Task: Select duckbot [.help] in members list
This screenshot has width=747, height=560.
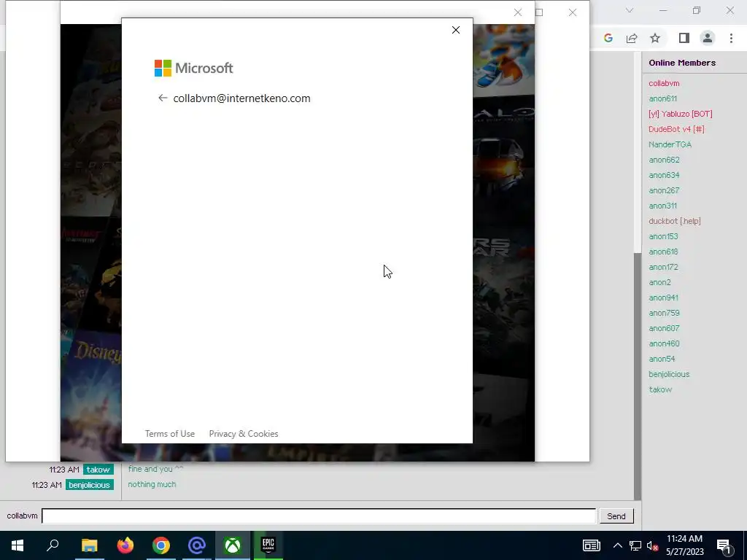Action: tap(675, 221)
